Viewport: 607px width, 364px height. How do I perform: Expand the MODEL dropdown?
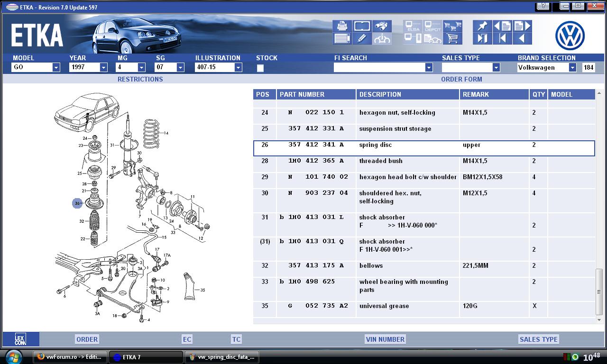coord(56,67)
